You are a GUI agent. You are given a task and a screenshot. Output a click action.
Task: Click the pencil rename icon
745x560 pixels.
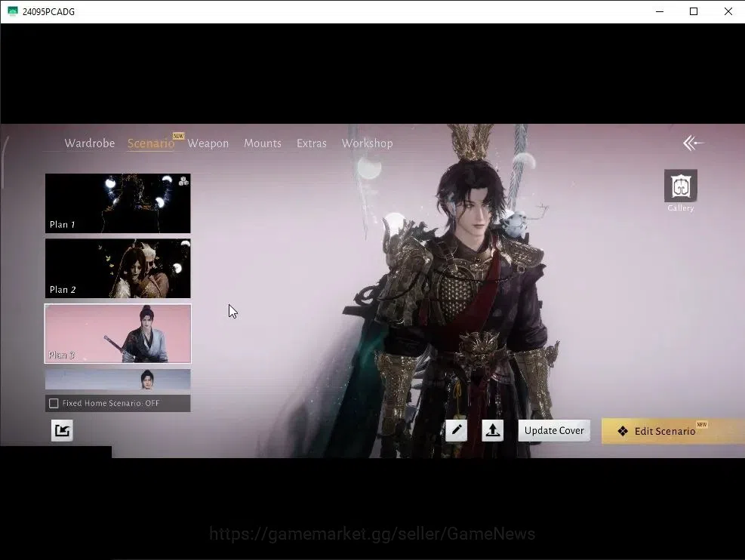tap(456, 430)
